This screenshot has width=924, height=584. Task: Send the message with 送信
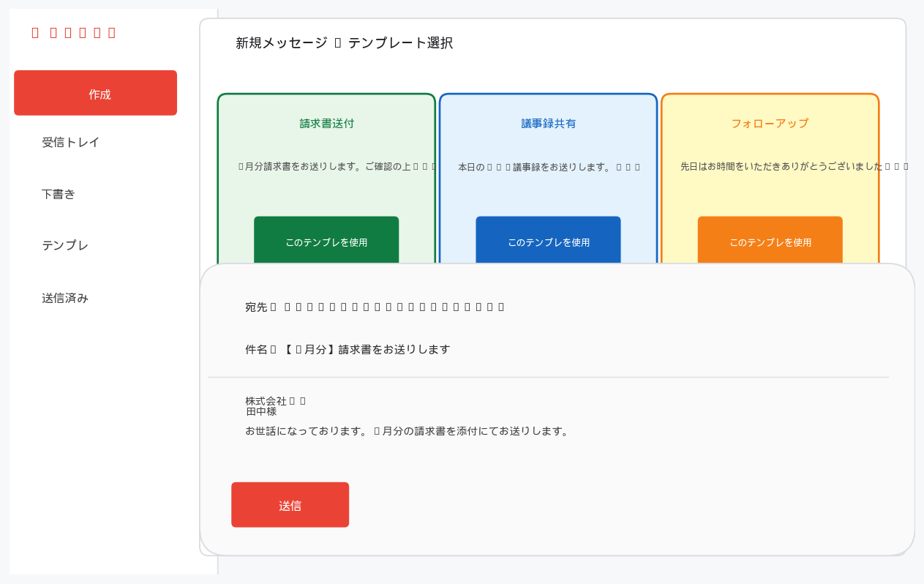click(x=290, y=504)
